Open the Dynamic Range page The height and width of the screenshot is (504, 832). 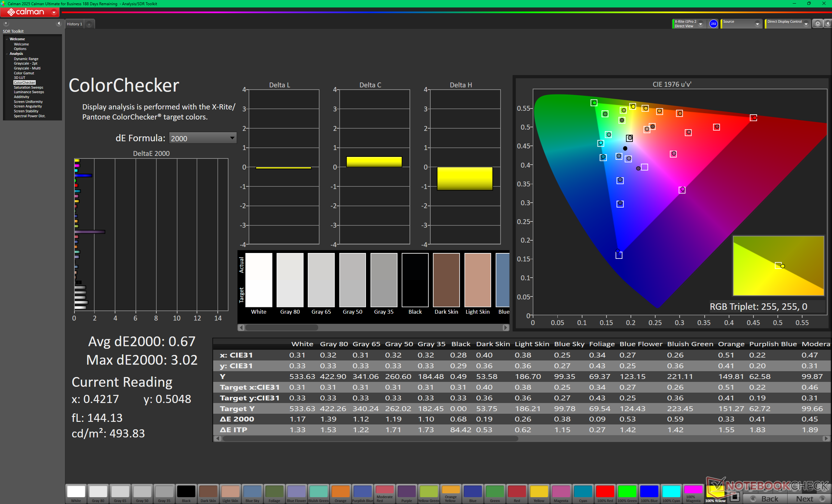click(26, 59)
